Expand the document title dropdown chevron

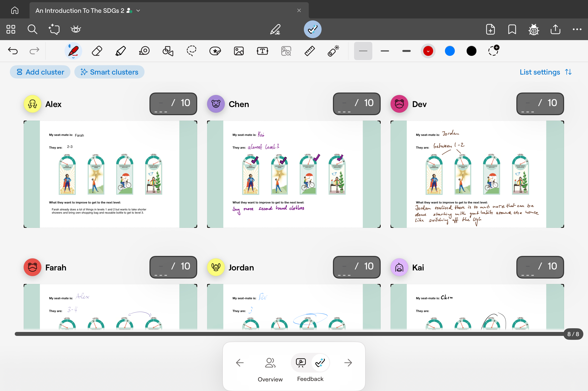pos(138,11)
